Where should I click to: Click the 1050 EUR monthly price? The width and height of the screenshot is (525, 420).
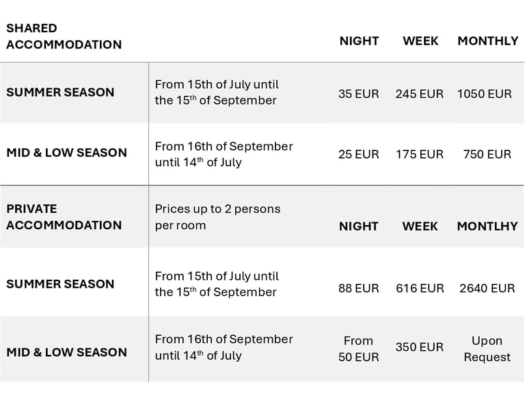tap(484, 94)
